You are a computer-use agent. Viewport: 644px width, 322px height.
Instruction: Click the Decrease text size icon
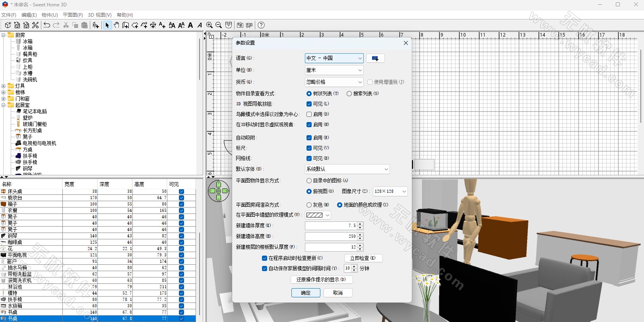point(181,25)
